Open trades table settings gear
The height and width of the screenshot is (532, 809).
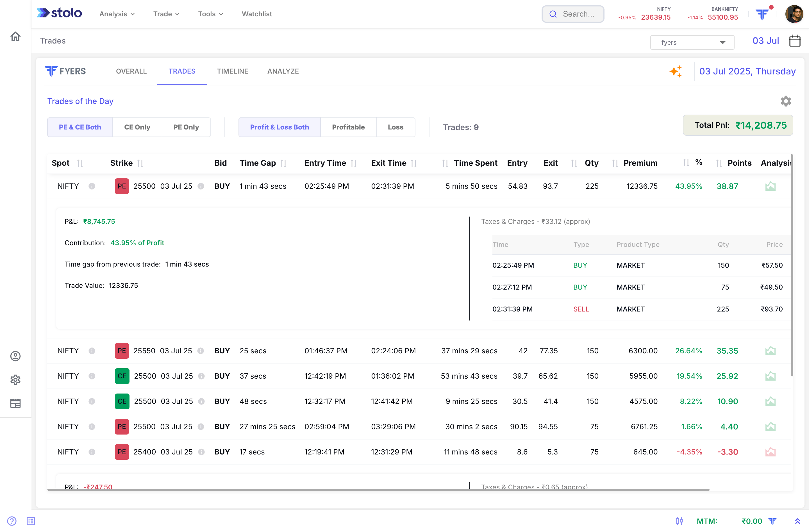786,101
